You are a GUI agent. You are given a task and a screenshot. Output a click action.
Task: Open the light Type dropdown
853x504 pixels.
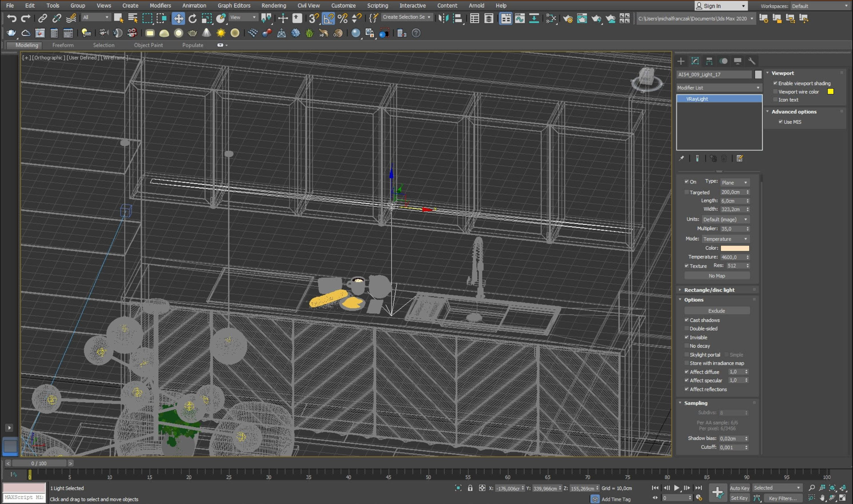734,182
